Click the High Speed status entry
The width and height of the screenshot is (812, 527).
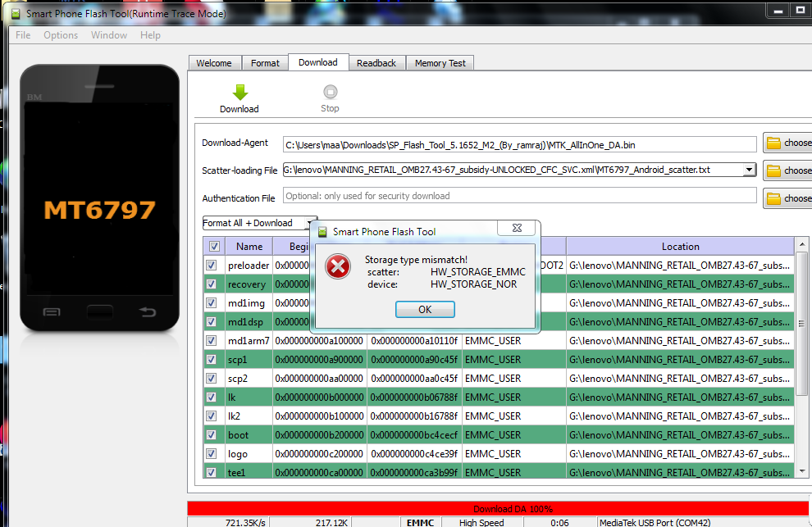point(481,523)
